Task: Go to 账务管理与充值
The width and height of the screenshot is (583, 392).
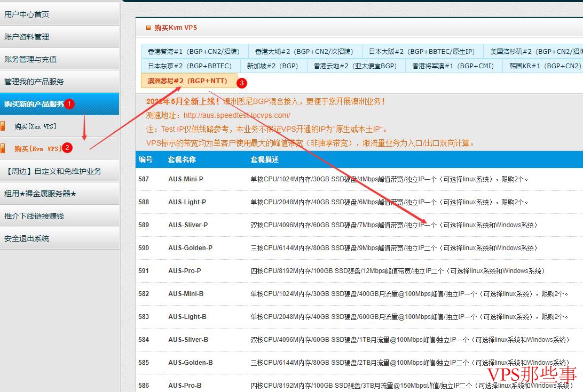Action: coord(59,59)
